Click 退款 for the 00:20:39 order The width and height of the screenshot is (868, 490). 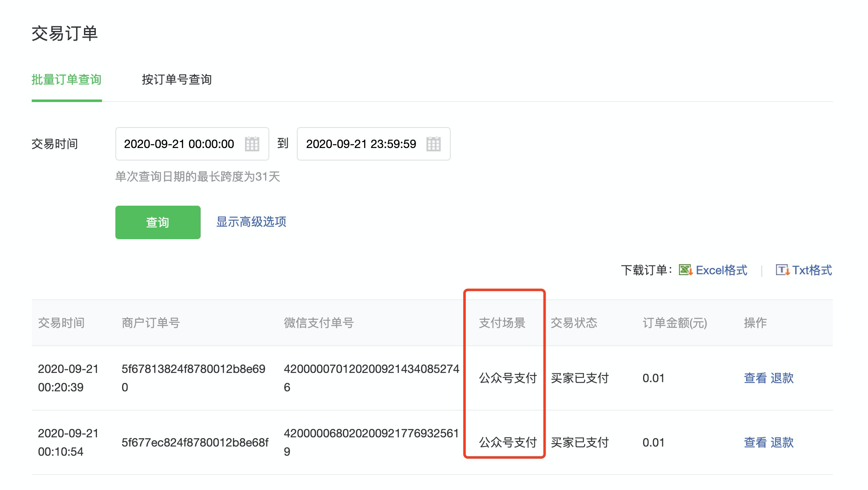point(782,378)
